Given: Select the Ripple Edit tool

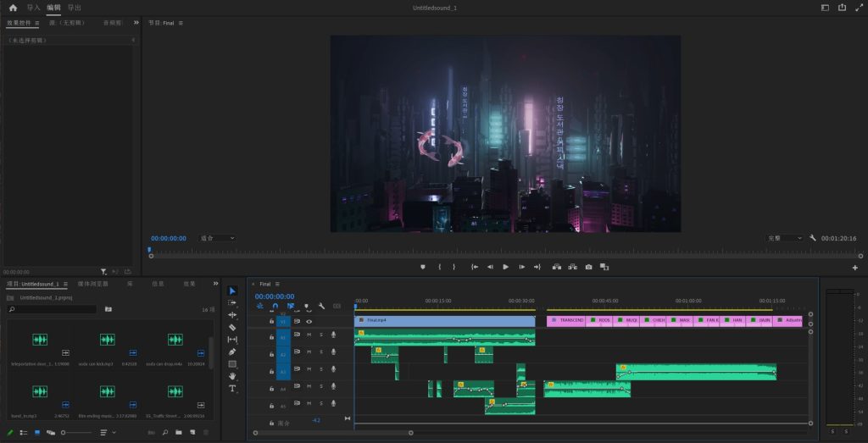Looking at the screenshot, I should [x=232, y=315].
